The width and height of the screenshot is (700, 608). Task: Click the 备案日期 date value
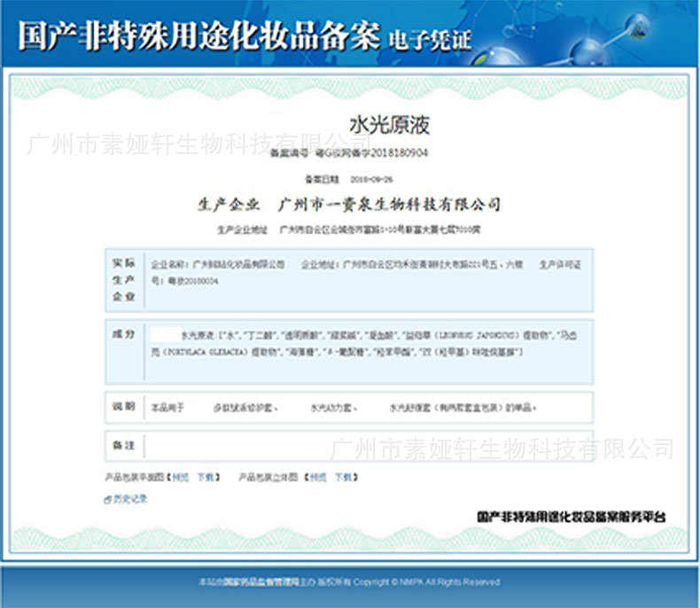(x=371, y=179)
